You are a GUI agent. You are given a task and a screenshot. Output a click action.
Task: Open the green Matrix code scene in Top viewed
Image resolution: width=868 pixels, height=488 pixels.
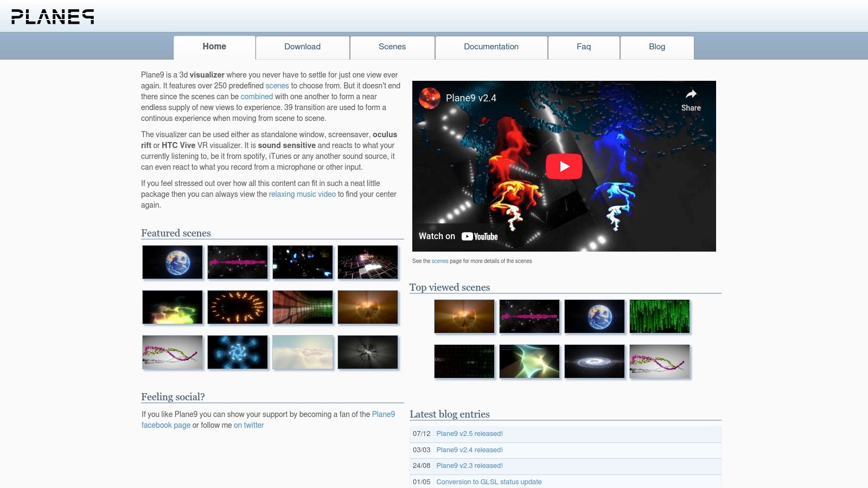pyautogui.click(x=659, y=316)
